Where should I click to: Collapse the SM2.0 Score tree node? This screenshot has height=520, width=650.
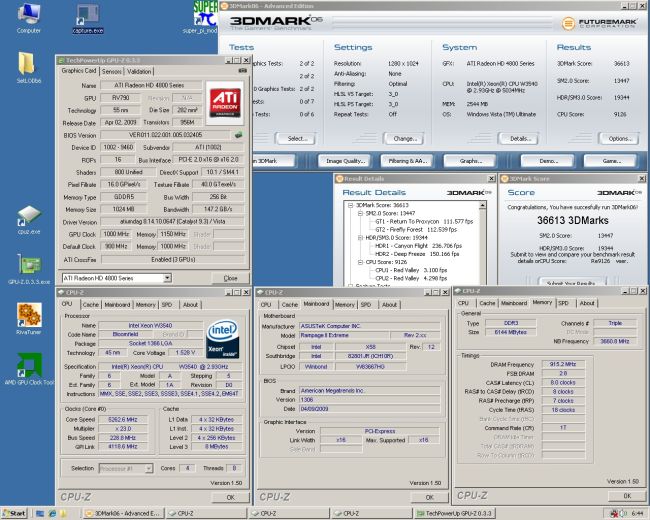click(x=360, y=213)
